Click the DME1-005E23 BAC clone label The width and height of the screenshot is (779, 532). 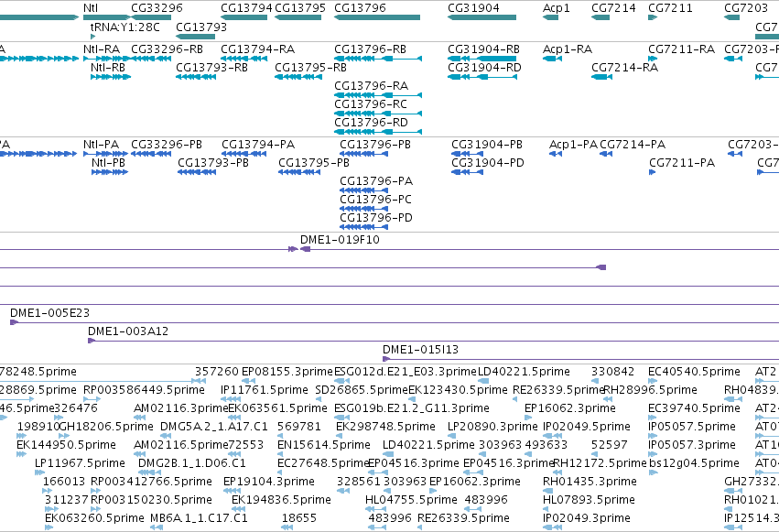click(49, 313)
